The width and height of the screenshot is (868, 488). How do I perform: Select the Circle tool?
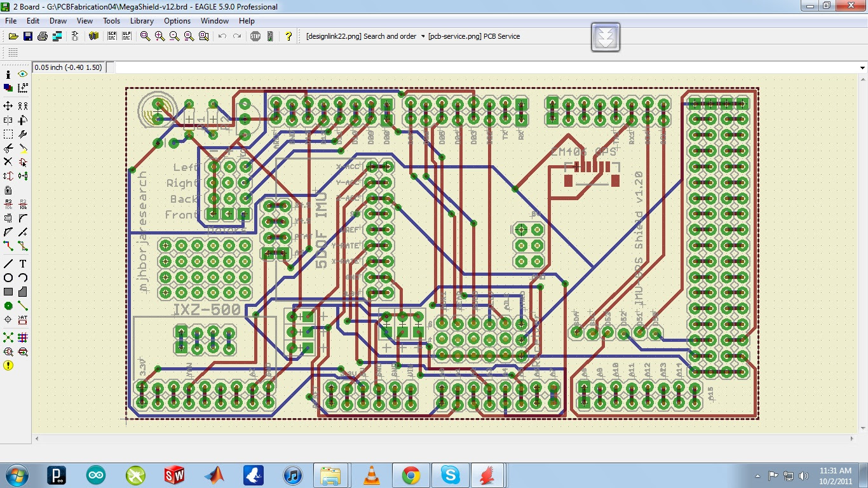click(8, 278)
